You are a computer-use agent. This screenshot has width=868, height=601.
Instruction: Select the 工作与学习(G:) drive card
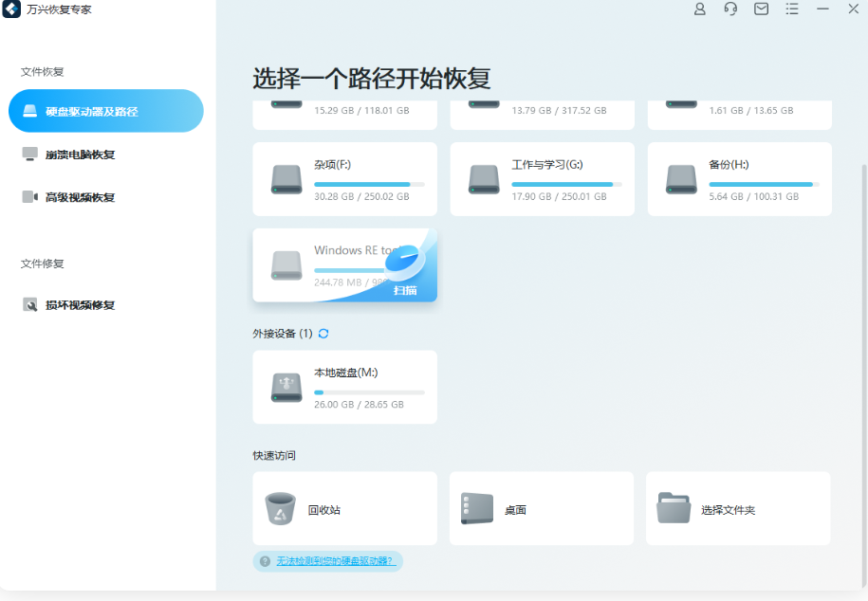click(x=542, y=179)
